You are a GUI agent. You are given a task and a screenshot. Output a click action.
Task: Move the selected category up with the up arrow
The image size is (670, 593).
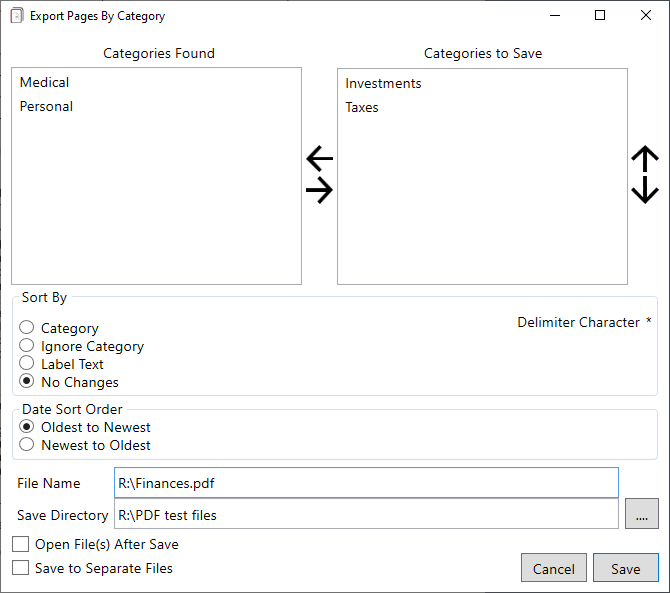point(645,159)
